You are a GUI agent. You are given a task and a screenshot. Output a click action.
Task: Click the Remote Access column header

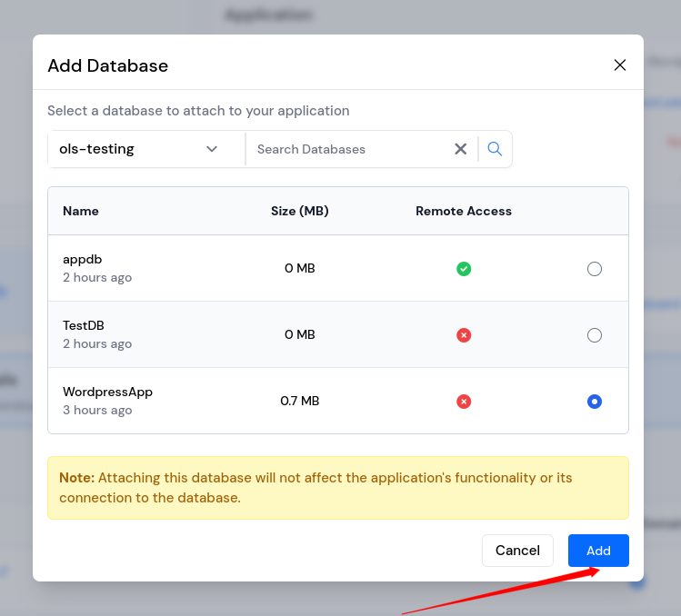coord(464,211)
